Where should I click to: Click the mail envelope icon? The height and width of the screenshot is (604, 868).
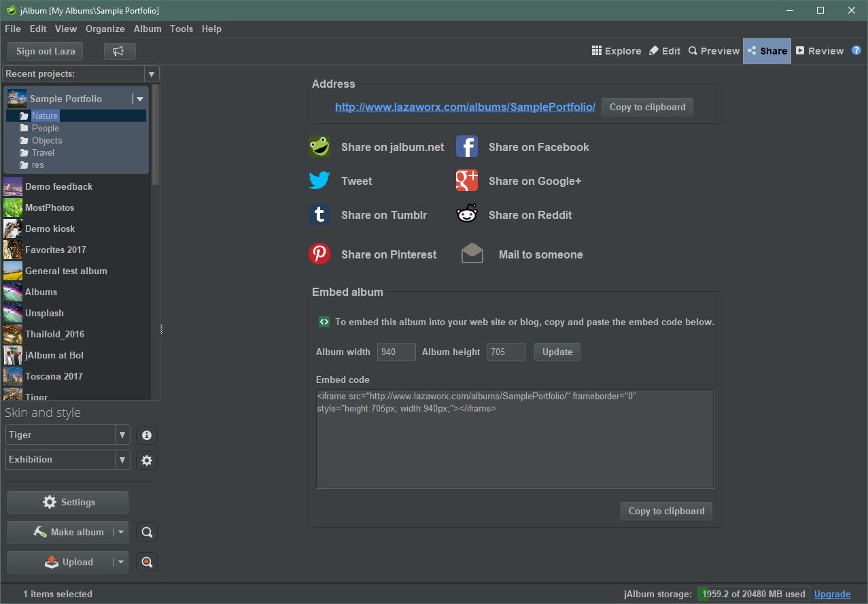click(x=472, y=254)
